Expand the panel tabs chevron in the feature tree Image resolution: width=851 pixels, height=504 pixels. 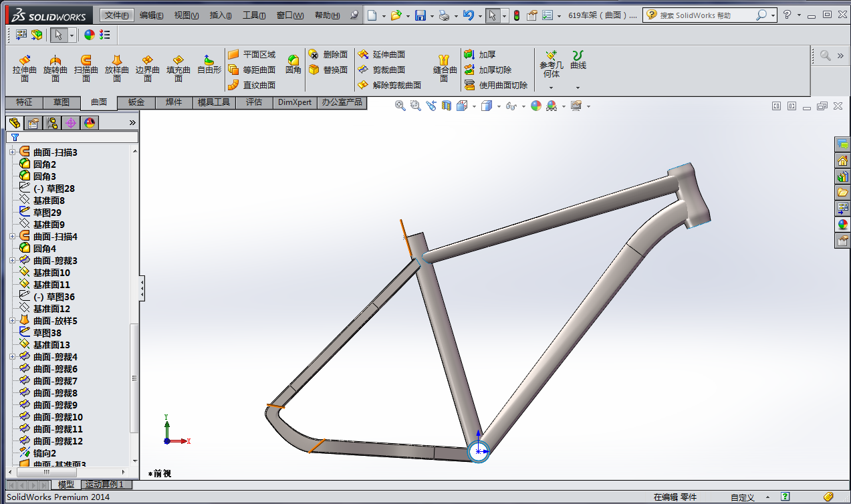click(132, 122)
